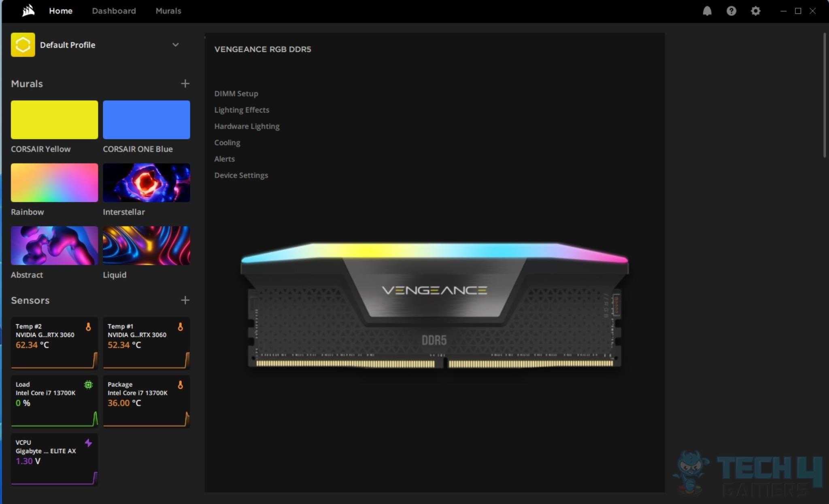Click the Corsair sails logo icon
The image size is (829, 504).
point(28,11)
